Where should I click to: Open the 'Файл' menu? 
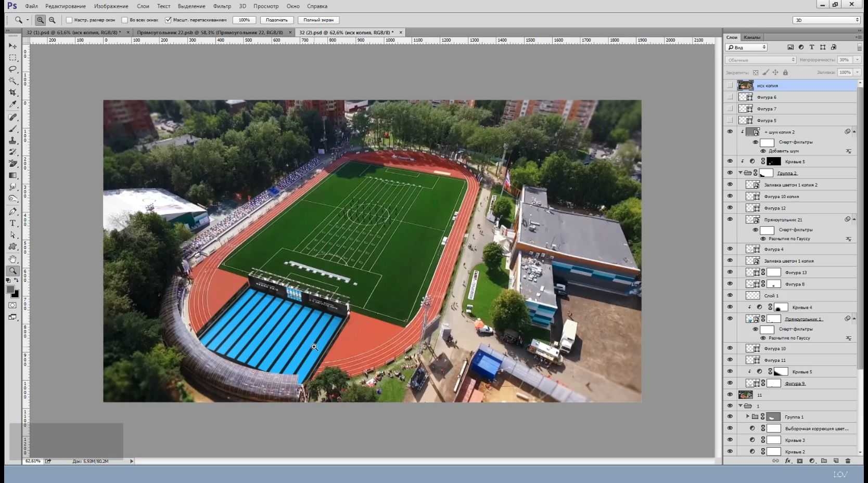31,6
